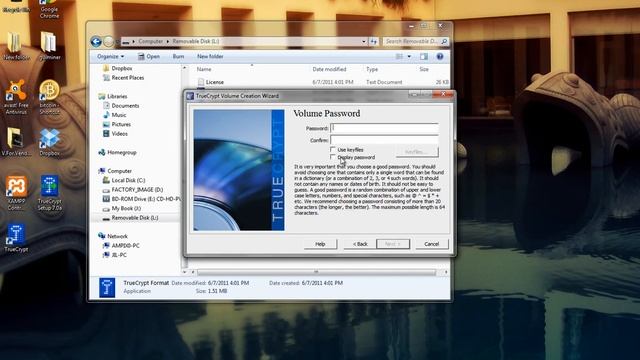The image size is (640, 360).
Task: Sort by Date modified column header
Action: pyautogui.click(x=329, y=69)
